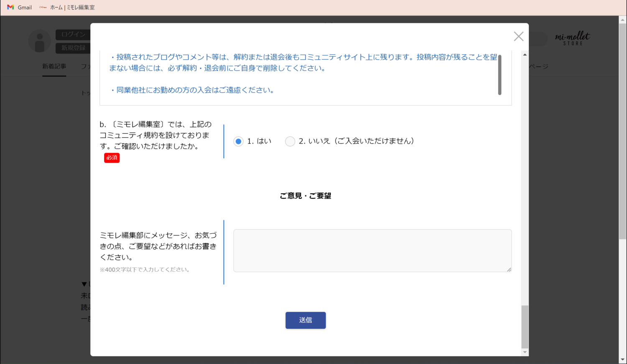Viewport: 627px width, 364px height.
Task: Click the ご意見・ご要望 message text area
Action: 372,250
